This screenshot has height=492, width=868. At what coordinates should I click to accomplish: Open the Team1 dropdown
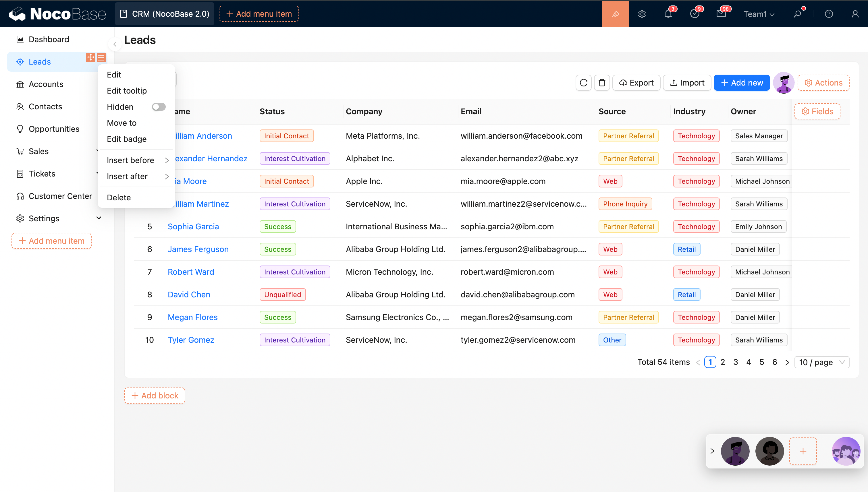pyautogui.click(x=759, y=14)
